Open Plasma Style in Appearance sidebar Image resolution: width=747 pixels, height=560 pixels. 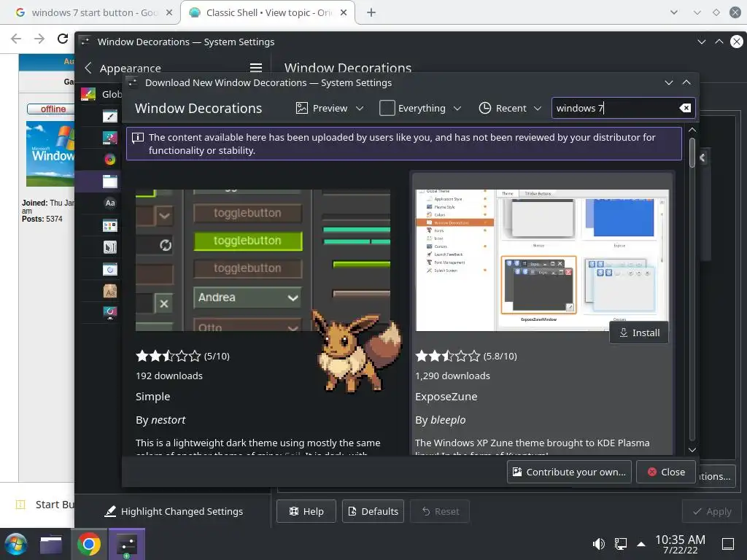coord(109,138)
